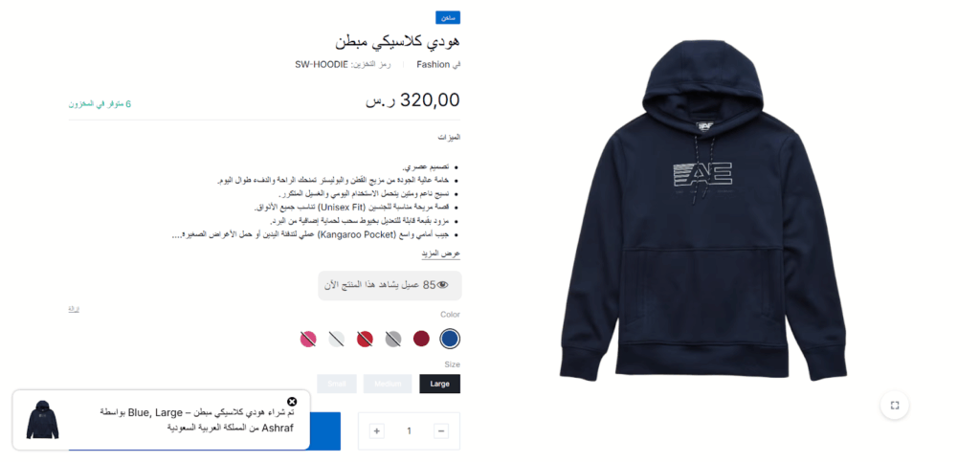
Task: Dismiss the Ashraf purchase notification popup
Action: point(292,402)
